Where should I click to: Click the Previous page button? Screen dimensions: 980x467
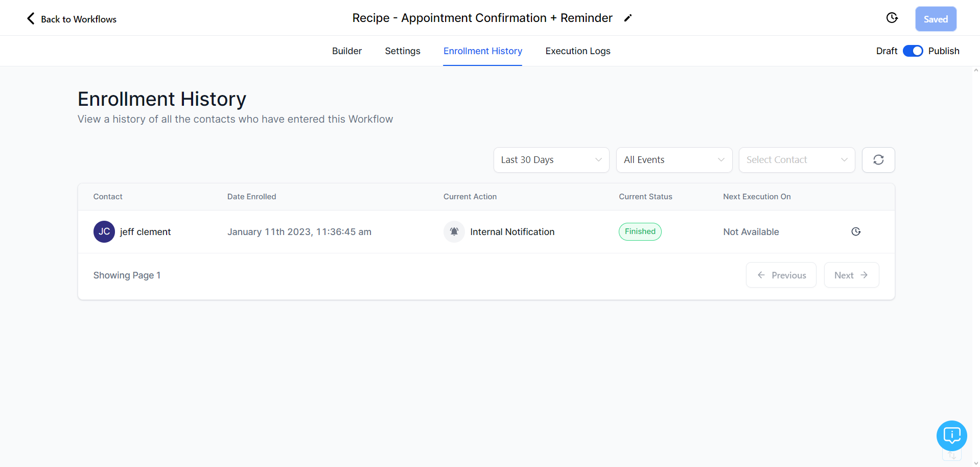781,275
